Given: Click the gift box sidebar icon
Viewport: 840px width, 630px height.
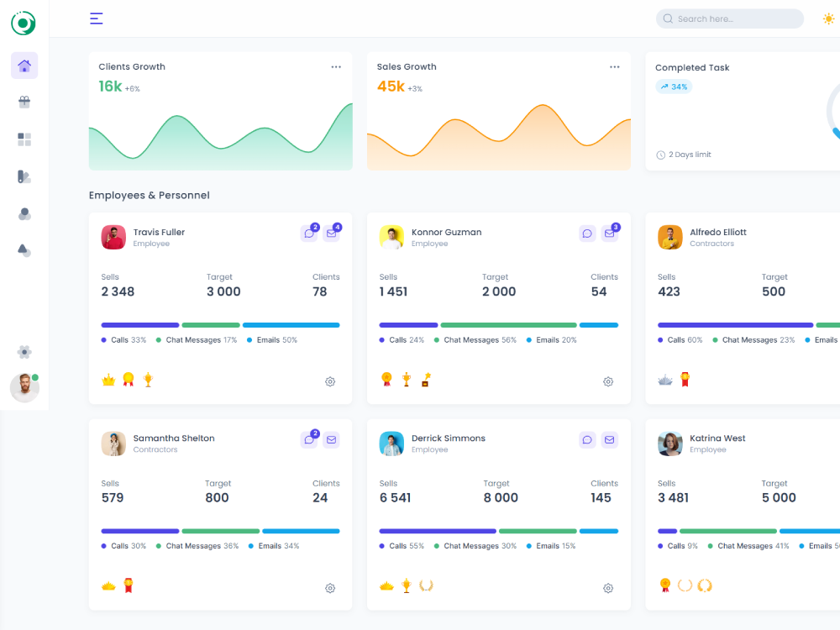Looking at the screenshot, I should pos(24,102).
